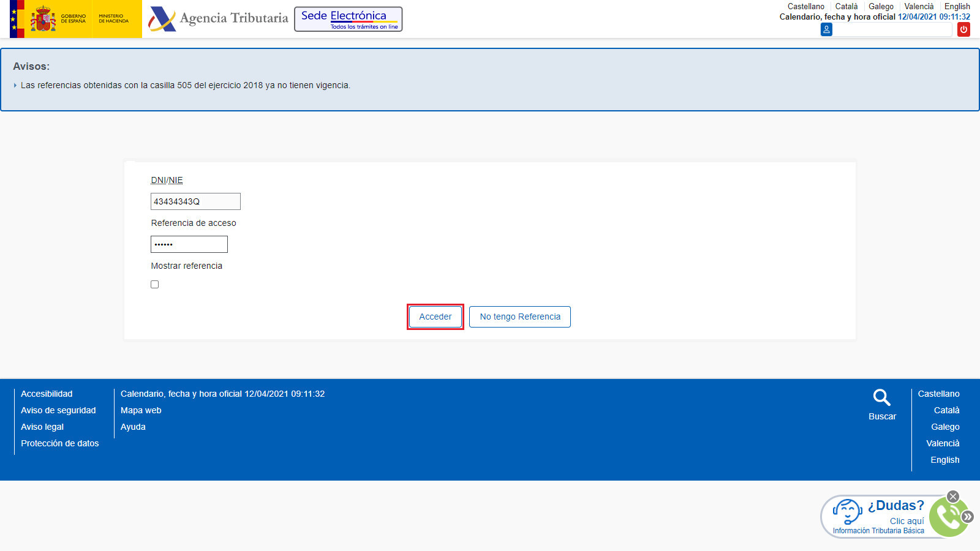
Task: Open the Mapa web footer link
Action: [x=141, y=410]
